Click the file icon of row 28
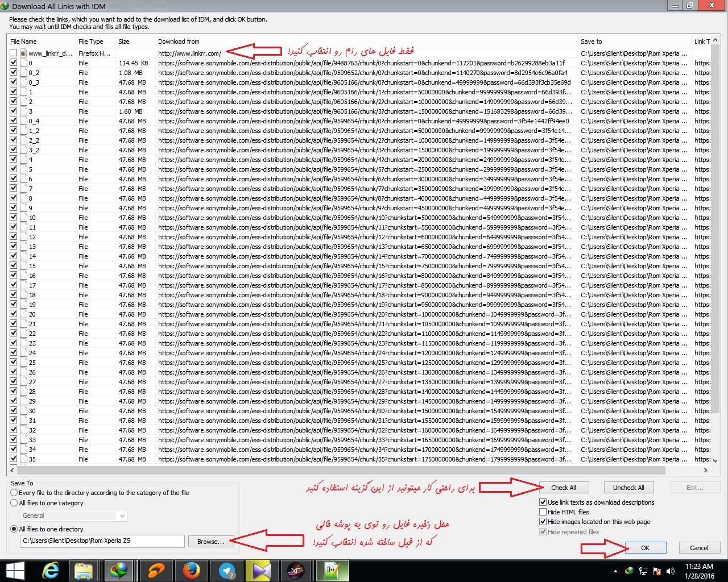The height and width of the screenshot is (582, 728). [23, 392]
